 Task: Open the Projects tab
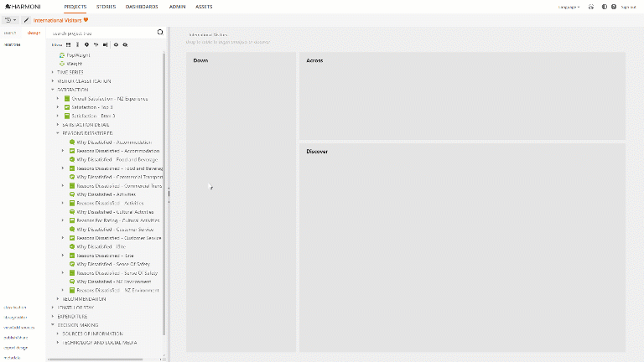pyautogui.click(x=75, y=7)
